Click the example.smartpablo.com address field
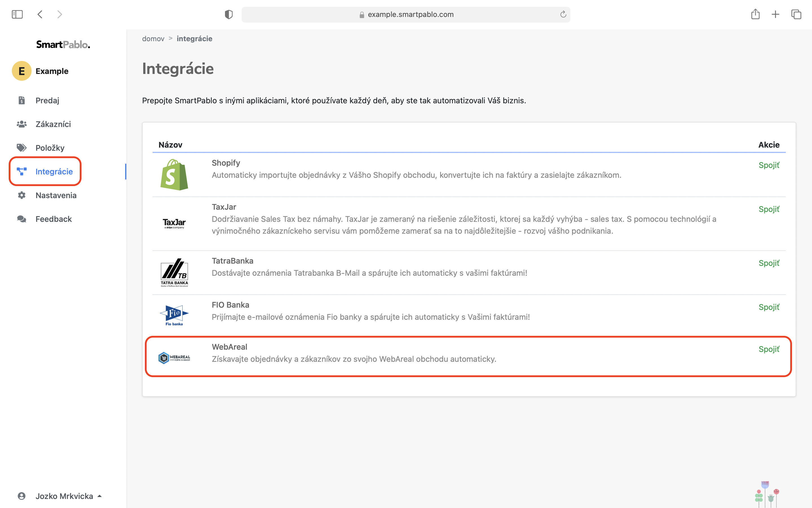This screenshot has width=812, height=508. tap(406, 14)
